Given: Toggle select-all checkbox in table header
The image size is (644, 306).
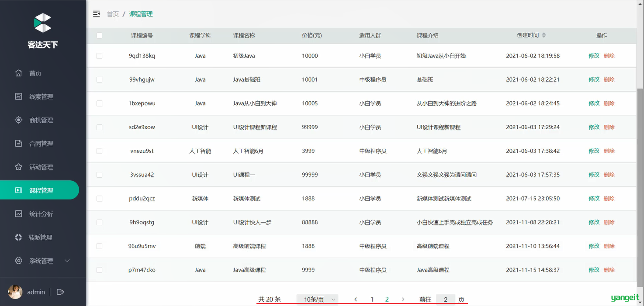Looking at the screenshot, I should point(100,35).
